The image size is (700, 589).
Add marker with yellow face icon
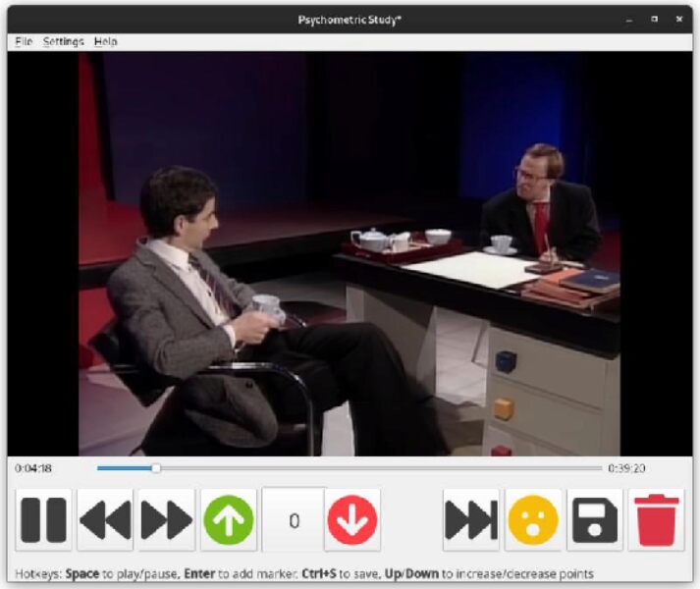[533, 519]
